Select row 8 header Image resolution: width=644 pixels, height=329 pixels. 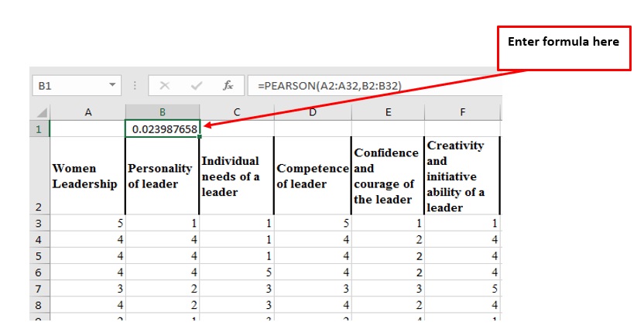point(39,305)
